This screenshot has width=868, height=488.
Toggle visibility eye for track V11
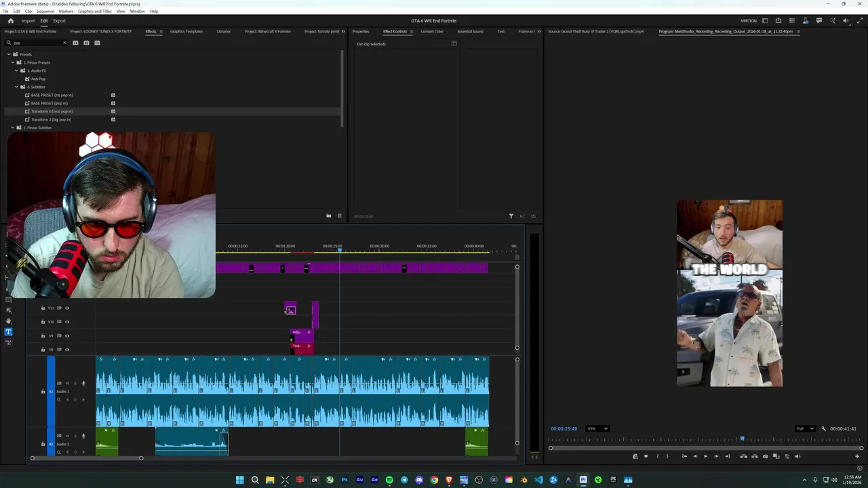66,308
